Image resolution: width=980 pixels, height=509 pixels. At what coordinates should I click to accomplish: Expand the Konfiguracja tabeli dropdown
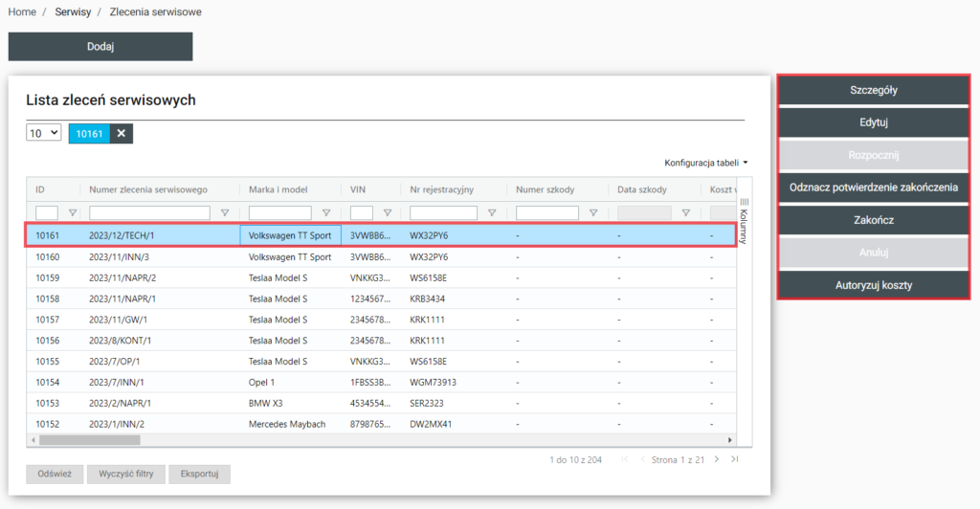(706, 164)
